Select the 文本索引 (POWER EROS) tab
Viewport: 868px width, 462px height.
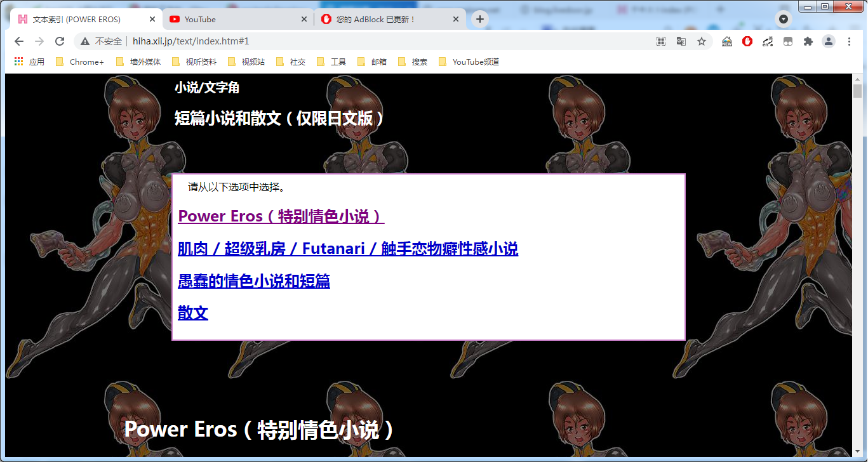coord(86,20)
